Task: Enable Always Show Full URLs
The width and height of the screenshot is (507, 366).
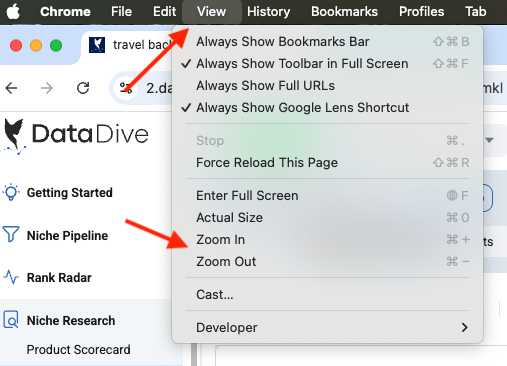Action: point(327,86)
